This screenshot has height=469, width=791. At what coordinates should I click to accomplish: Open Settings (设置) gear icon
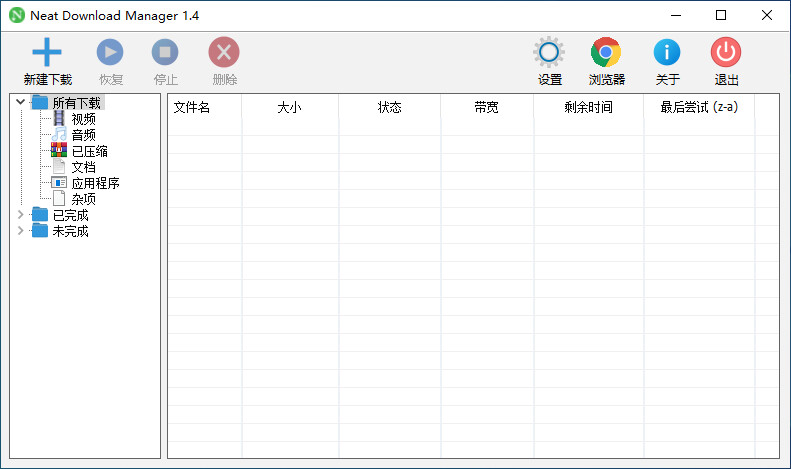coord(549,53)
